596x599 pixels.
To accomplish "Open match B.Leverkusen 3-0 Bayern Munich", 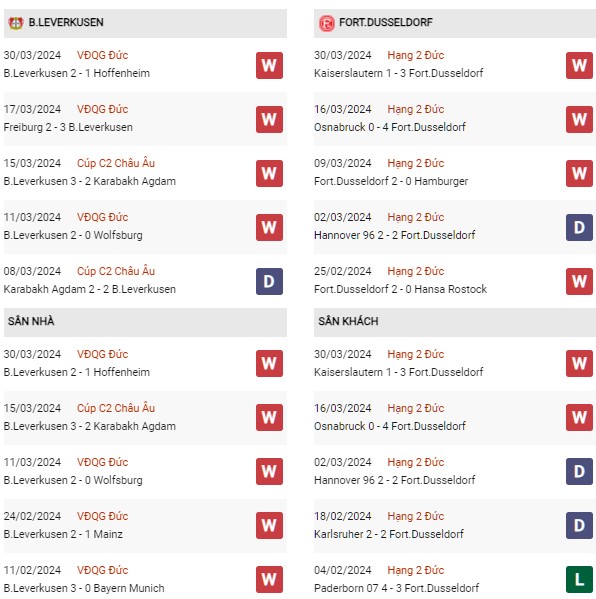I will coord(84,588).
